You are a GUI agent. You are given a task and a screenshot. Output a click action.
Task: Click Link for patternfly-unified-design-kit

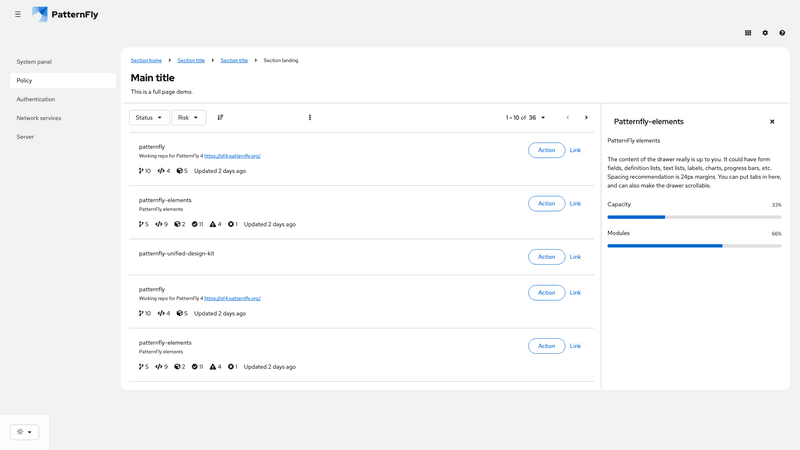coord(575,257)
